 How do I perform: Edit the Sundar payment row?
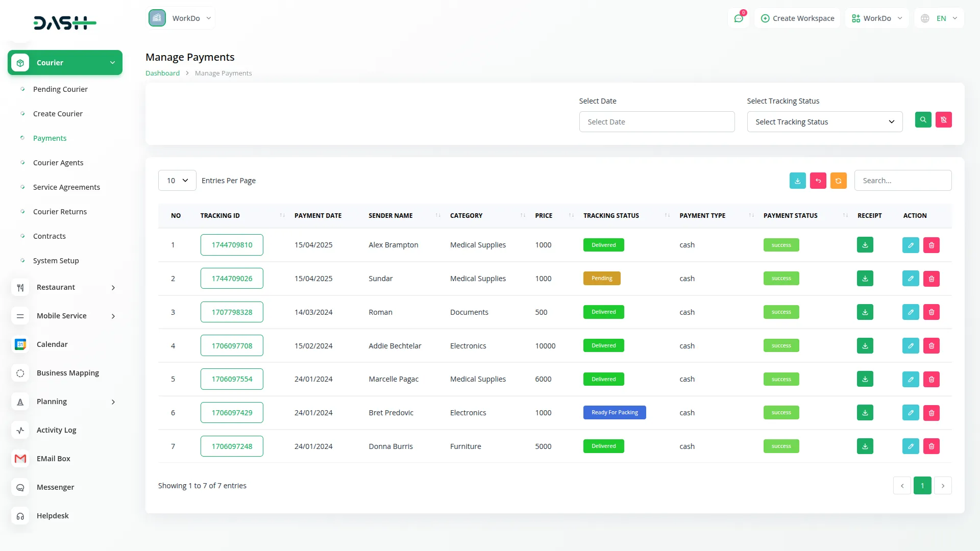[x=911, y=279]
